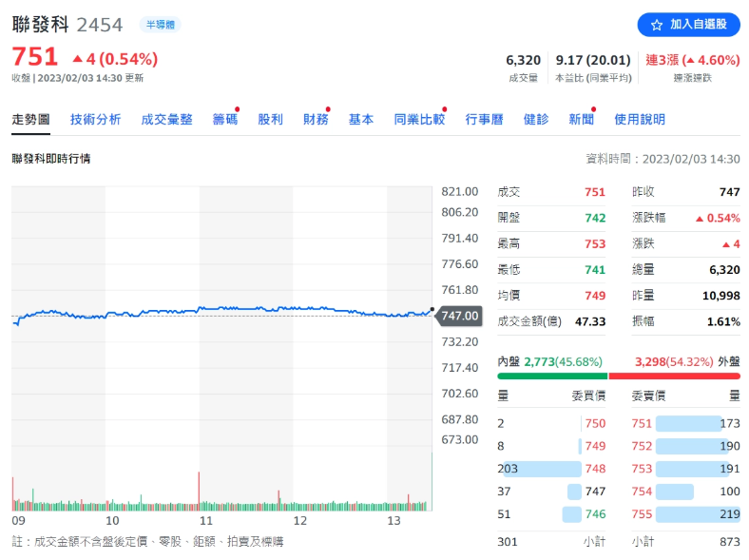Screen dimensions: 749x560
Task: Click the large 751 closing price
Action: [35, 57]
